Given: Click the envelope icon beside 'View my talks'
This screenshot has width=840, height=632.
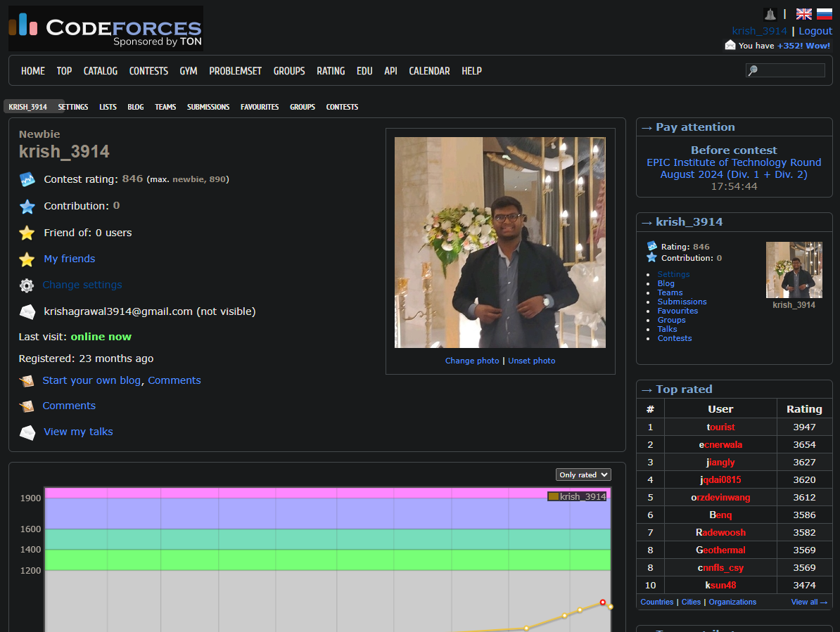Looking at the screenshot, I should click(27, 432).
